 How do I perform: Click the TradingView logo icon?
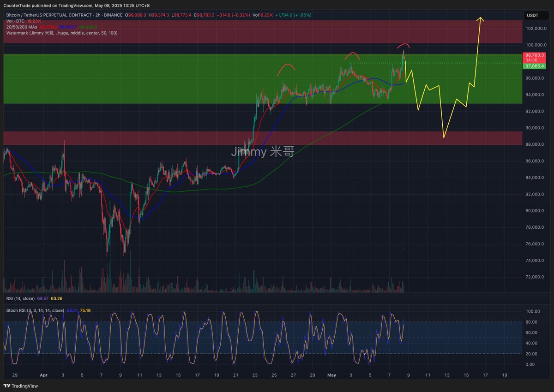pos(7,386)
